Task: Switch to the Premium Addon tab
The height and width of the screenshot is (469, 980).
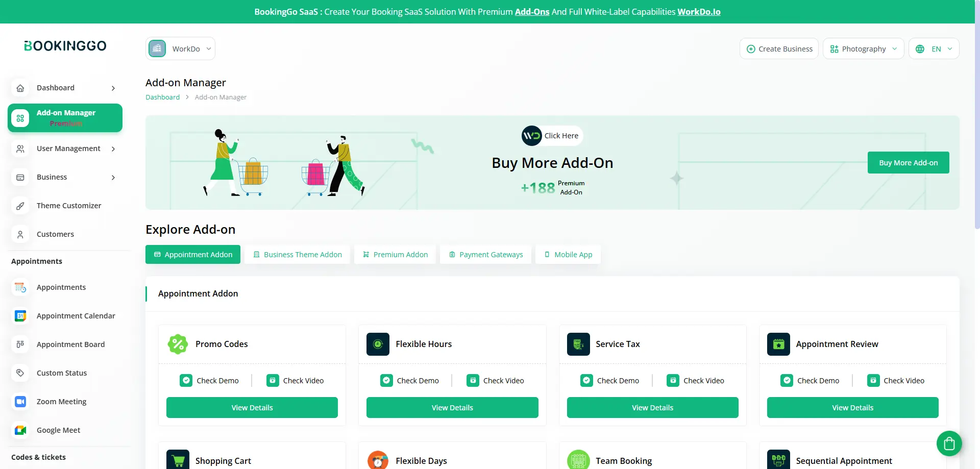Action: pos(395,255)
